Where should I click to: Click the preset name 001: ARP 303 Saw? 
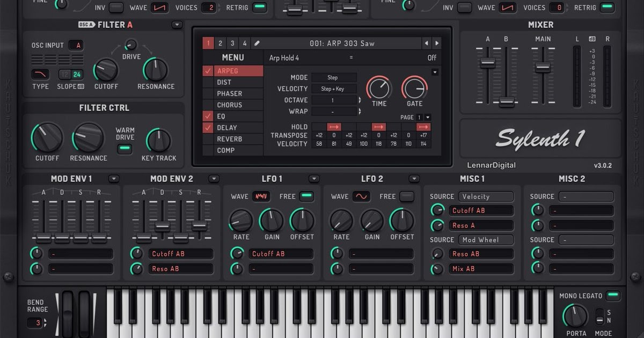point(342,43)
